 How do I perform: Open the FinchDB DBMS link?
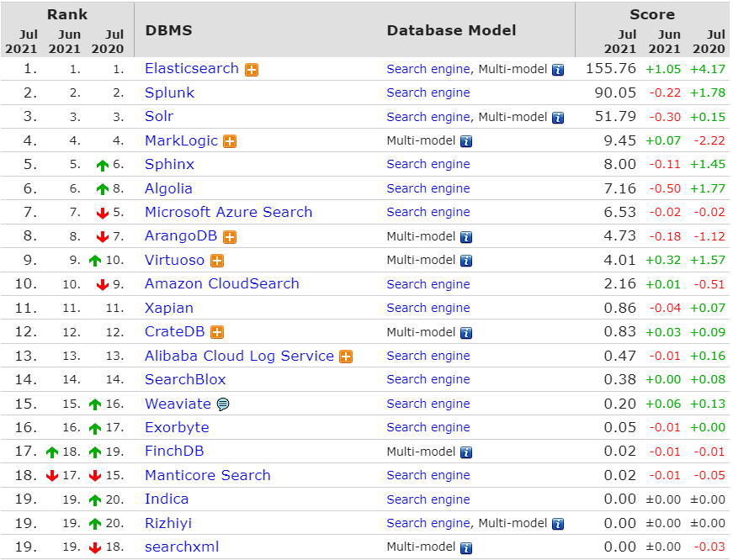174,452
